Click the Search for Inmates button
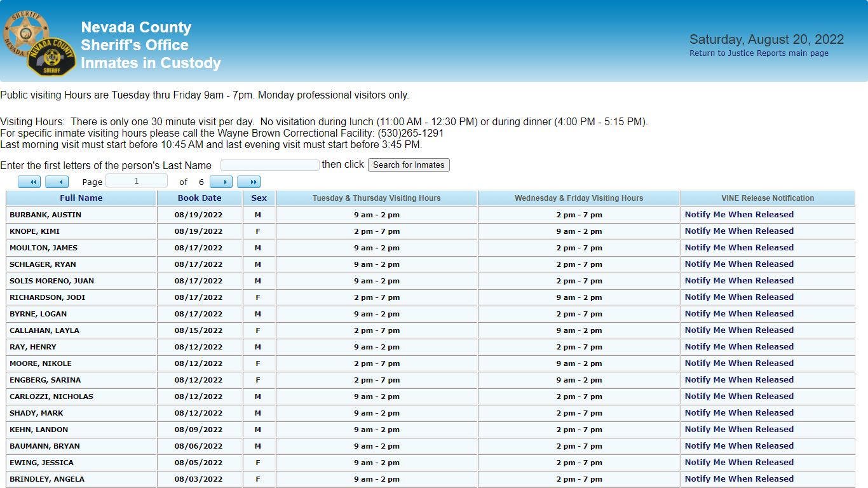 (409, 165)
